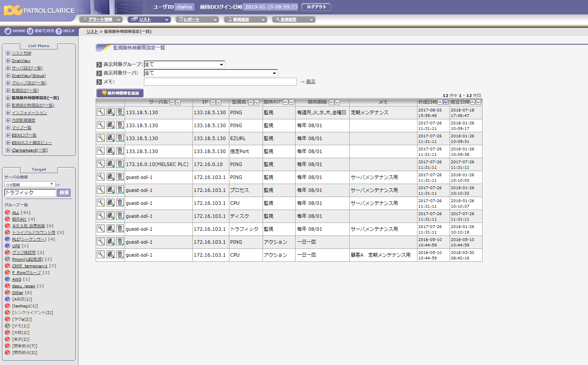Click 除外時間帯を追加 button
Screen dimensions: 588x365
coord(120,93)
